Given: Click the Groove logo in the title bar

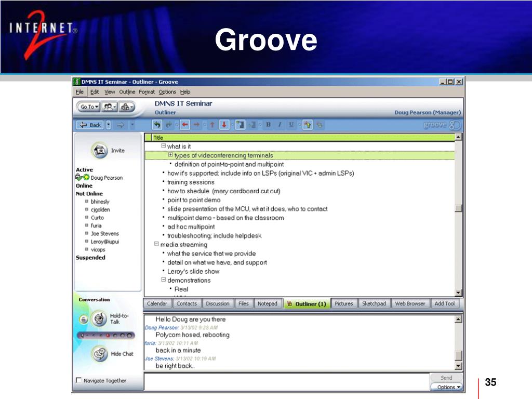Looking at the screenshot, I should click(x=77, y=82).
